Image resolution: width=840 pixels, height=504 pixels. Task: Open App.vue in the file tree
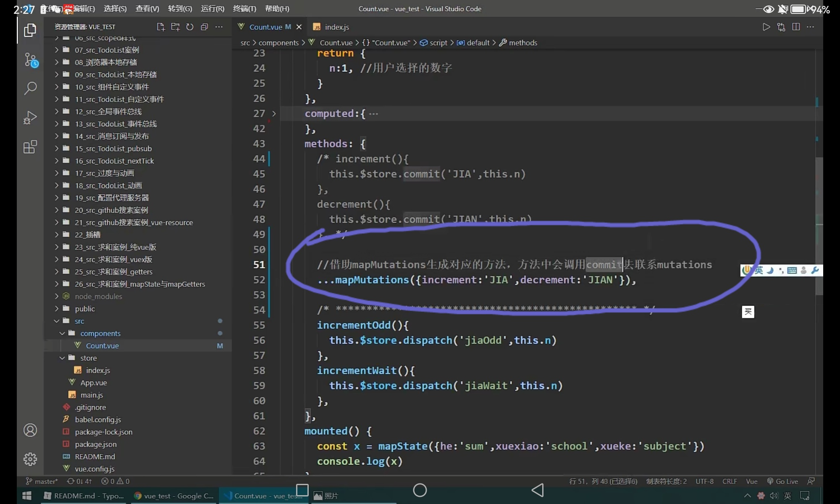[x=93, y=383]
